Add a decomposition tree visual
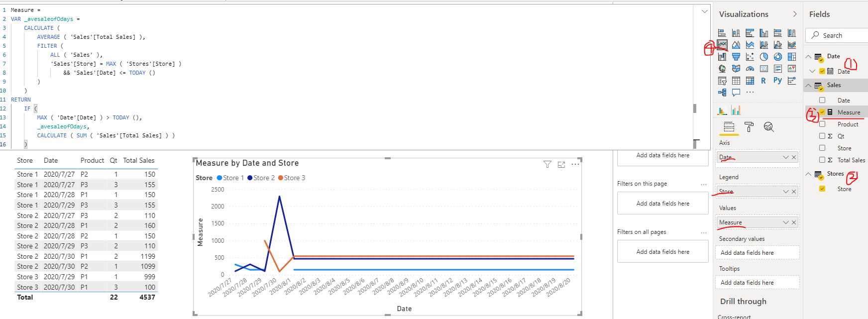The width and height of the screenshot is (868, 319). click(x=722, y=93)
